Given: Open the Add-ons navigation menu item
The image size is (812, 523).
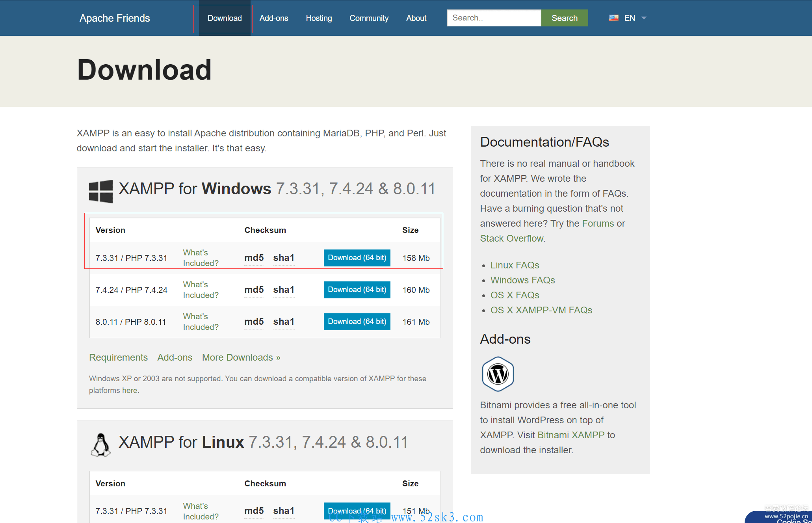Looking at the screenshot, I should (x=274, y=18).
